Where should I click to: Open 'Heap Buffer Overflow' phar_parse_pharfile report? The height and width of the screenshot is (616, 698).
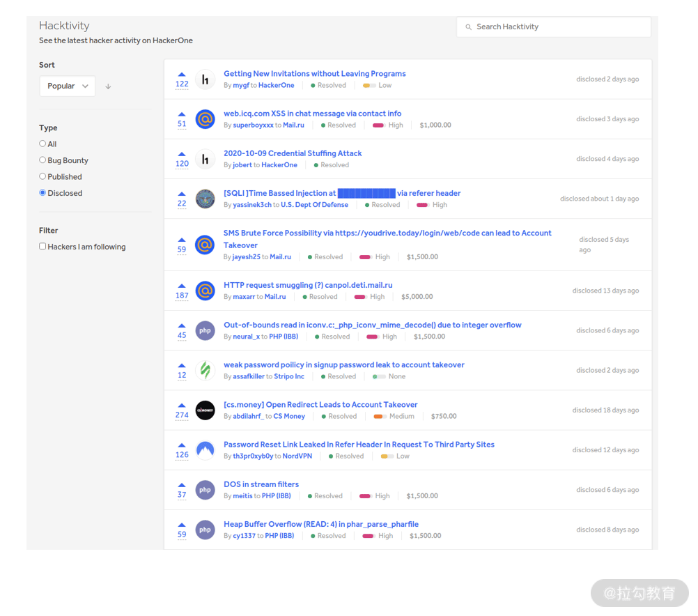pos(321,524)
